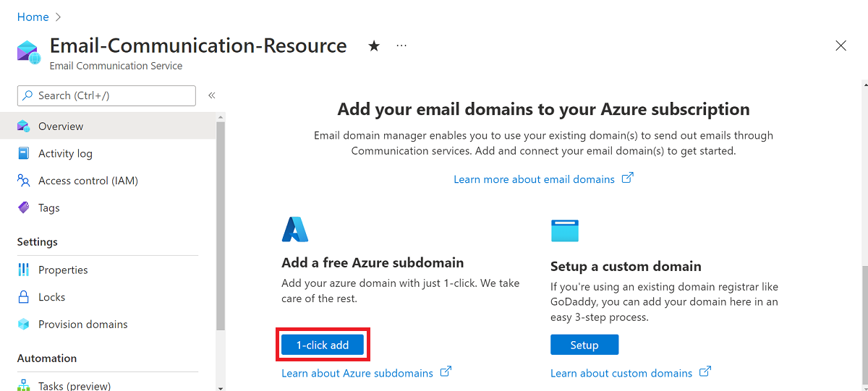This screenshot has height=391, width=868.
Task: Click the Locks padlock icon
Action: (x=24, y=297)
